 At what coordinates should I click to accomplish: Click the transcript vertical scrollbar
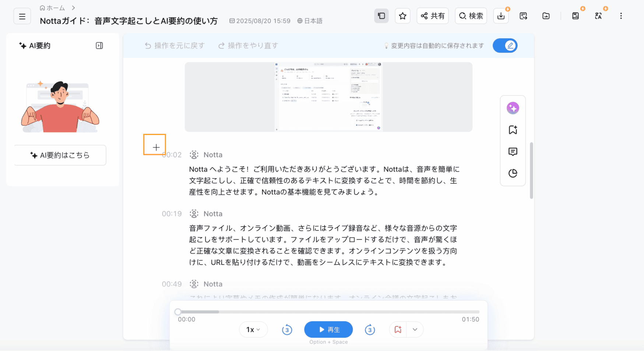tap(531, 171)
